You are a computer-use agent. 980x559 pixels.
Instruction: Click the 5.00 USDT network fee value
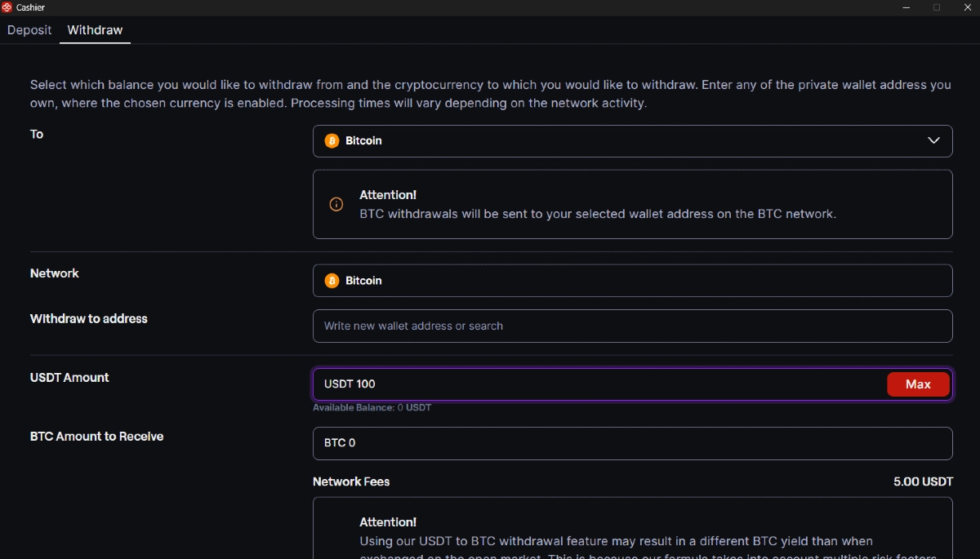(923, 481)
